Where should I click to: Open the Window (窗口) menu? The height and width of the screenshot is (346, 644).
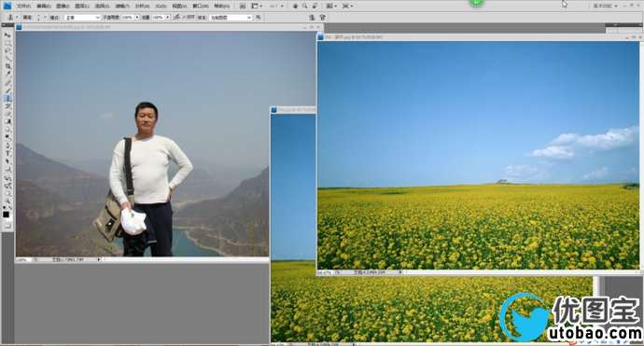click(201, 6)
